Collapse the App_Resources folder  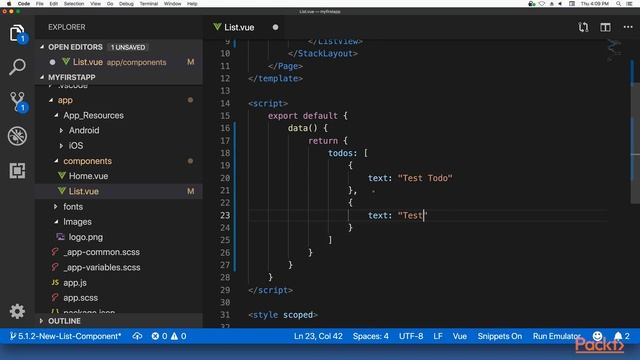tap(56, 116)
